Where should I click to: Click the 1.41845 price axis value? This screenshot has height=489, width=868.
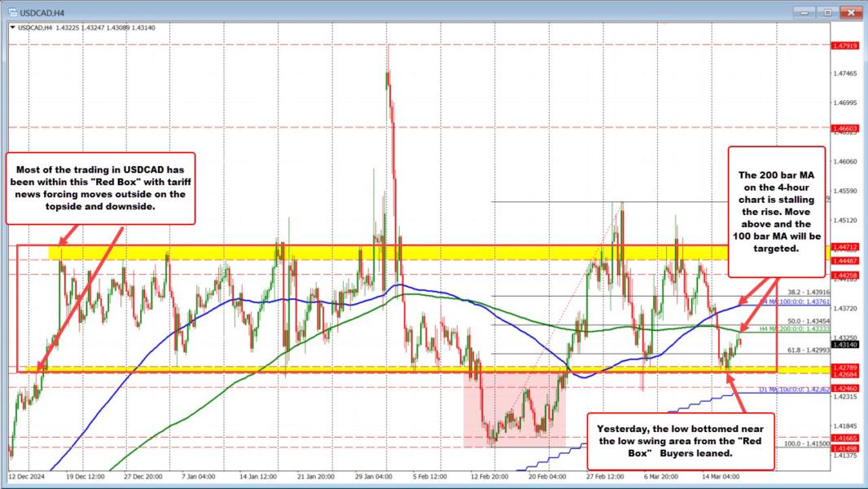pyautogui.click(x=844, y=426)
